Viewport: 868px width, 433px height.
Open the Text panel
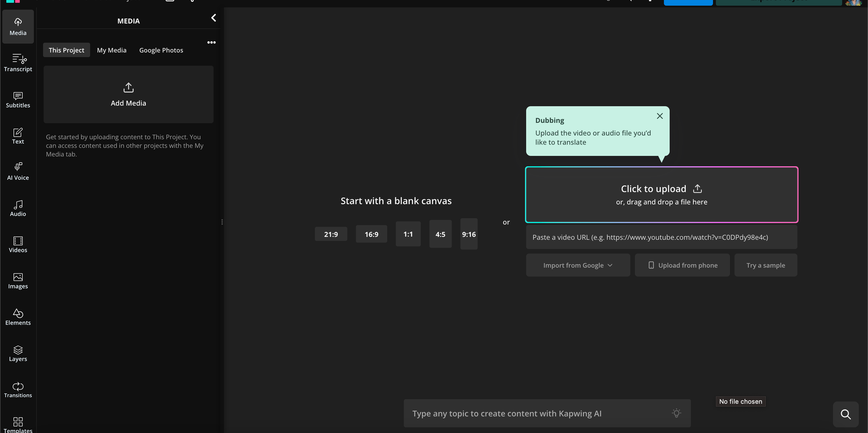pos(18,135)
